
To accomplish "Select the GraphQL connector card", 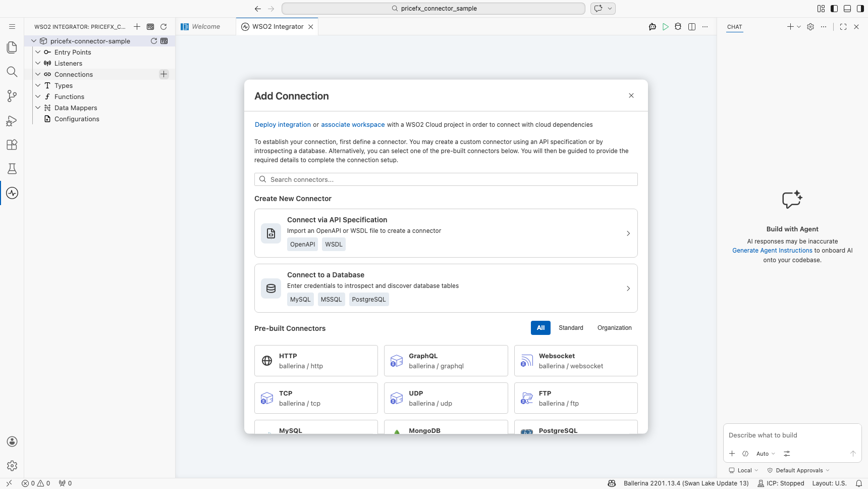I will (446, 361).
